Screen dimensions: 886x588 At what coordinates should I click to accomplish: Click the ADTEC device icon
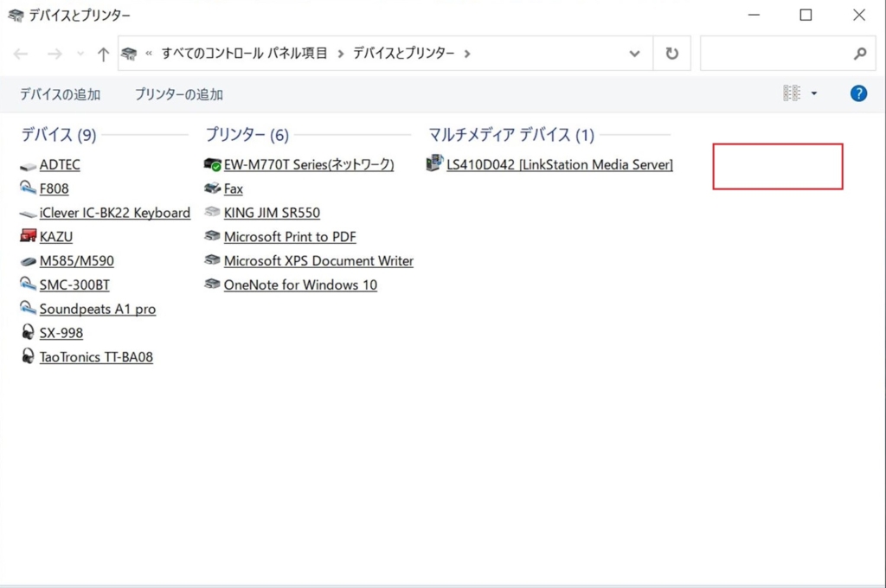(28, 165)
